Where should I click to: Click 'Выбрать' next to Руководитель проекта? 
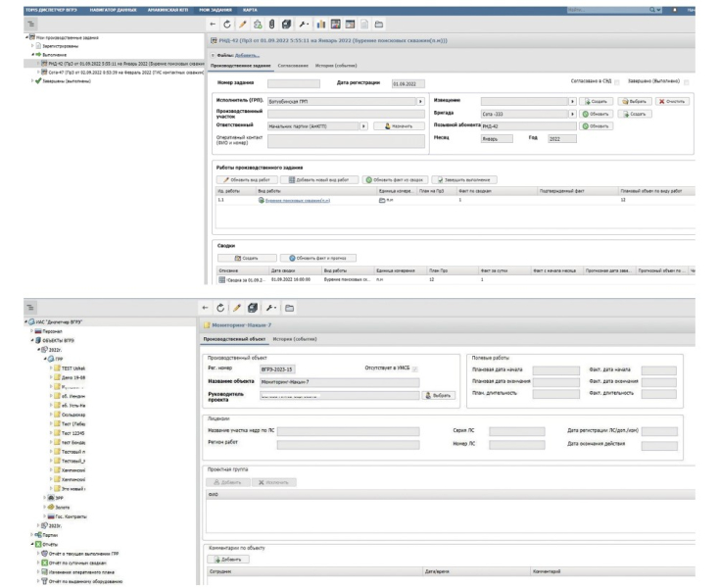click(x=439, y=395)
